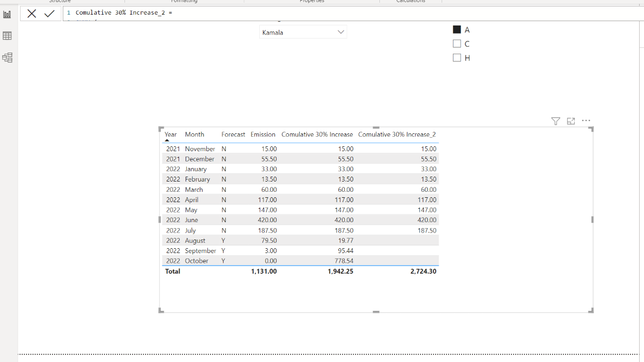Click into the DAX formula bar

point(353,13)
